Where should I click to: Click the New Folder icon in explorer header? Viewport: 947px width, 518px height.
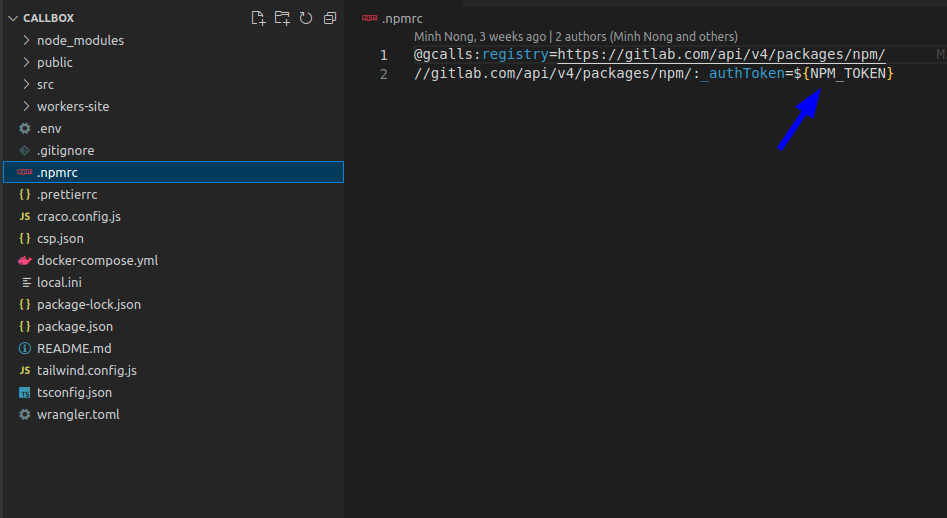tap(282, 18)
